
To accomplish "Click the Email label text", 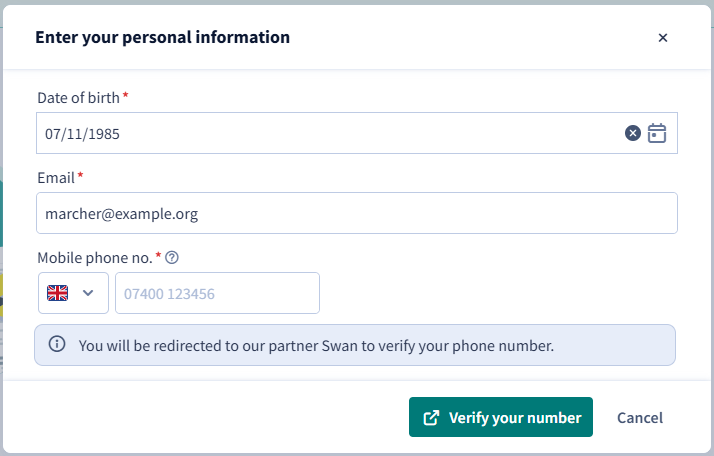I will point(56,178).
